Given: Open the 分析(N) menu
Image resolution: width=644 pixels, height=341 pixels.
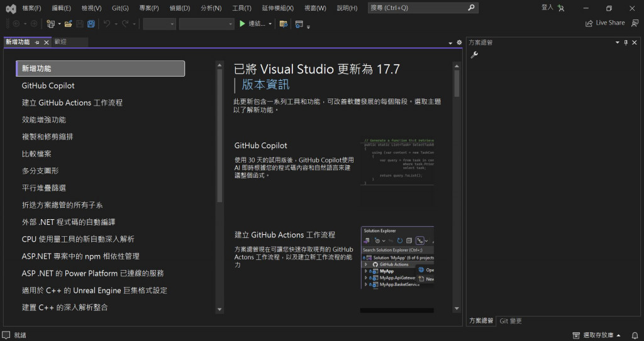Looking at the screenshot, I should point(211,8).
